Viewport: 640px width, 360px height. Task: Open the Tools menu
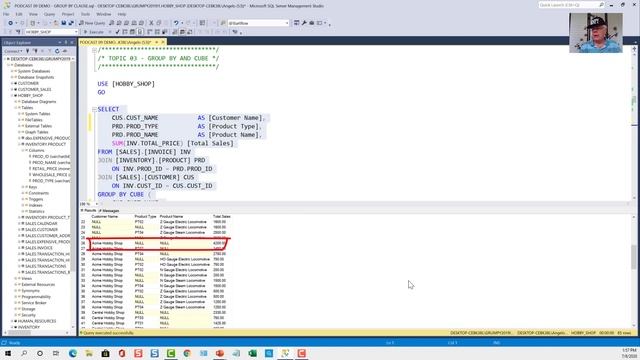[x=85, y=14]
